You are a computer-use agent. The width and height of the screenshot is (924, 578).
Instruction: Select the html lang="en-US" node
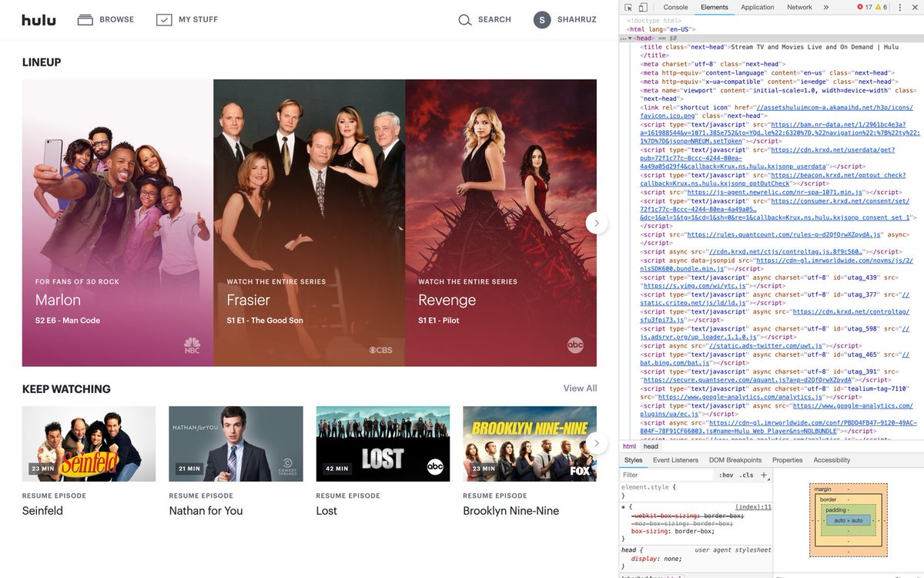661,29
